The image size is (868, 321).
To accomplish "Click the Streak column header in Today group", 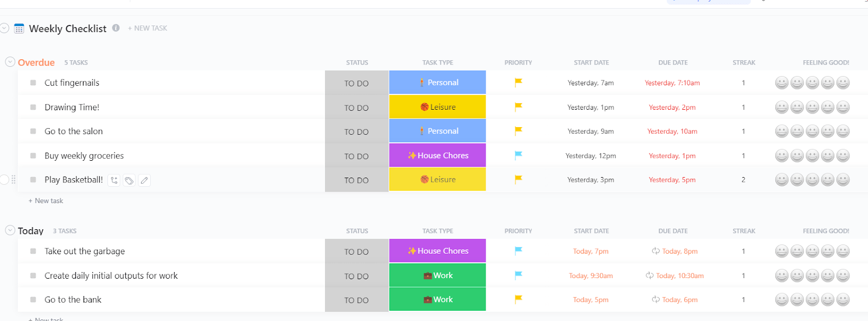I will tap(744, 231).
